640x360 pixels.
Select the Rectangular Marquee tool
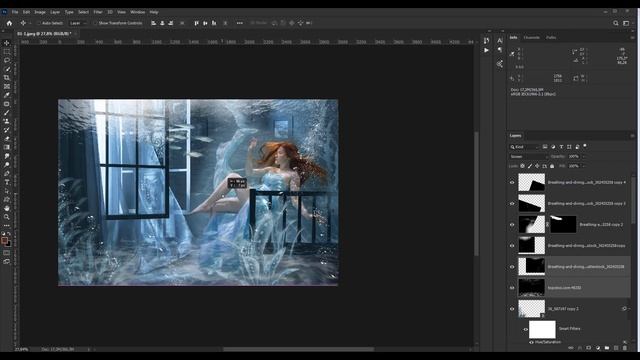(7, 52)
